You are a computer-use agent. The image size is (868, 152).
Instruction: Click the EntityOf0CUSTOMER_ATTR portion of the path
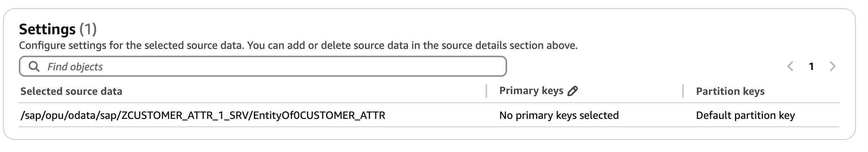coord(319,115)
